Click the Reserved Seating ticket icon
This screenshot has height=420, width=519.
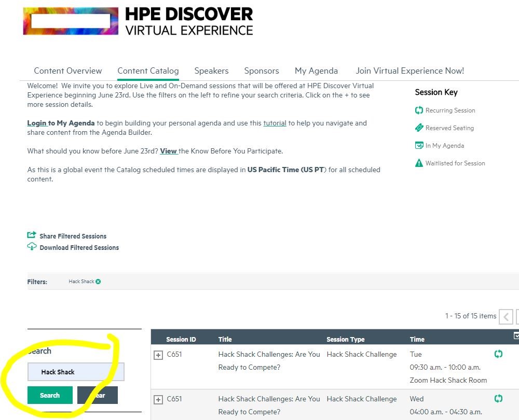coord(419,128)
